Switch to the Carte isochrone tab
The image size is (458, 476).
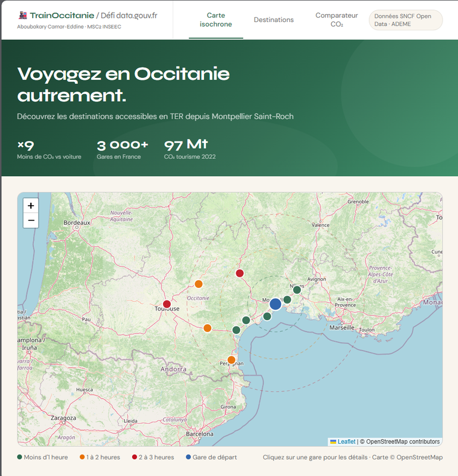click(216, 20)
